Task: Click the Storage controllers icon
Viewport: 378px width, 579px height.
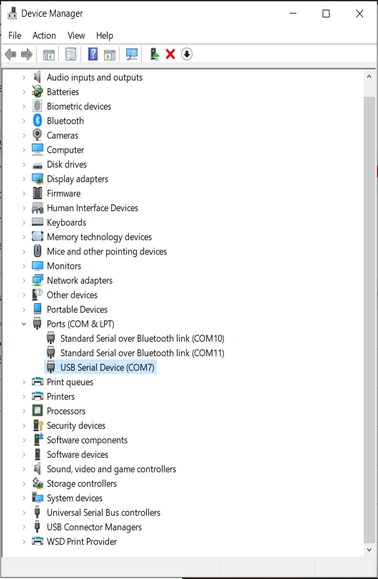Action: pos(38,483)
